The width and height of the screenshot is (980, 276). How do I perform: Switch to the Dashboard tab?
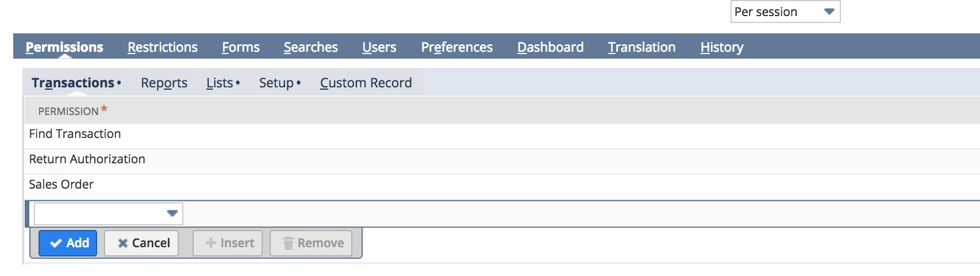[550, 47]
